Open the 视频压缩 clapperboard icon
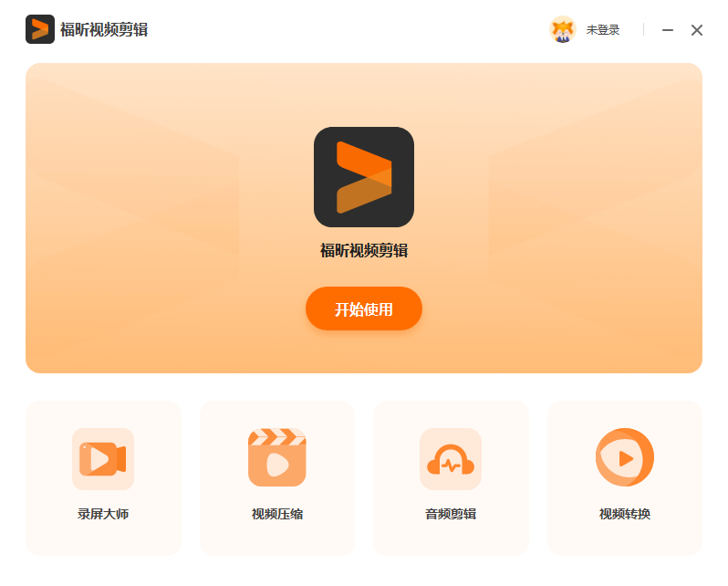Image resolution: width=728 pixels, height=586 pixels. tap(276, 457)
